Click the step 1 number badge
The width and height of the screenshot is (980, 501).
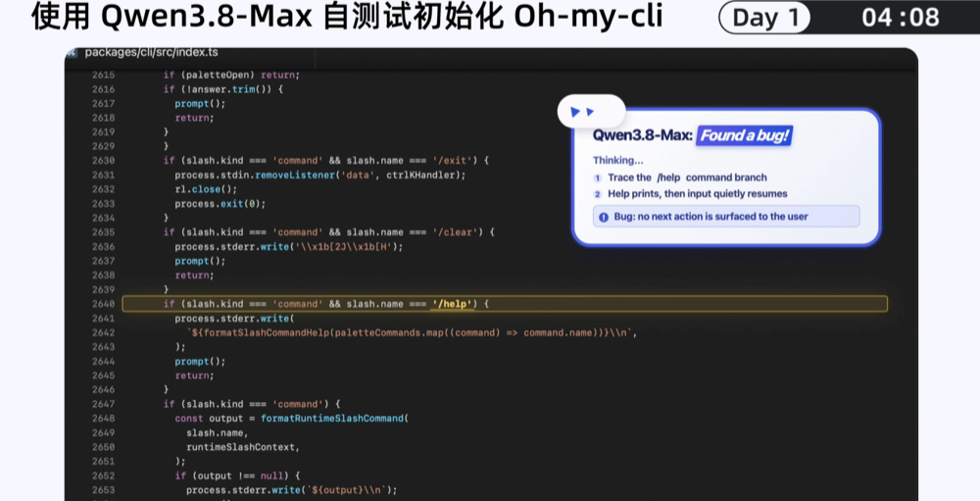pyautogui.click(x=598, y=178)
